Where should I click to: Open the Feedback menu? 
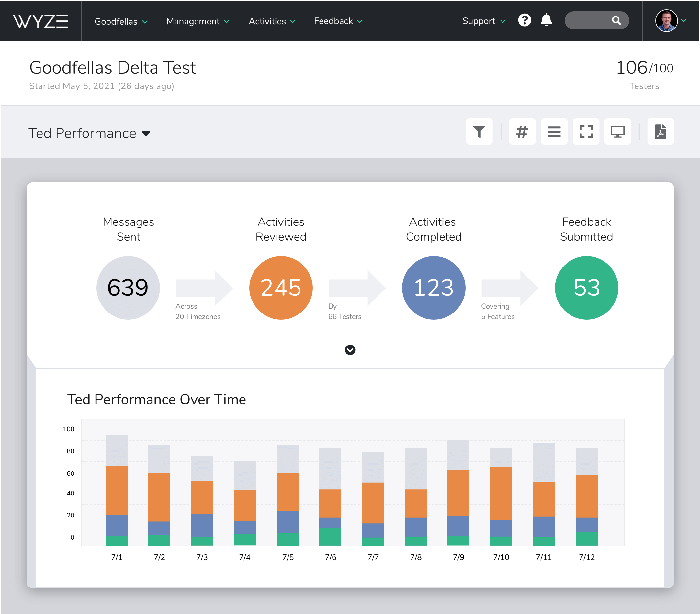point(338,21)
